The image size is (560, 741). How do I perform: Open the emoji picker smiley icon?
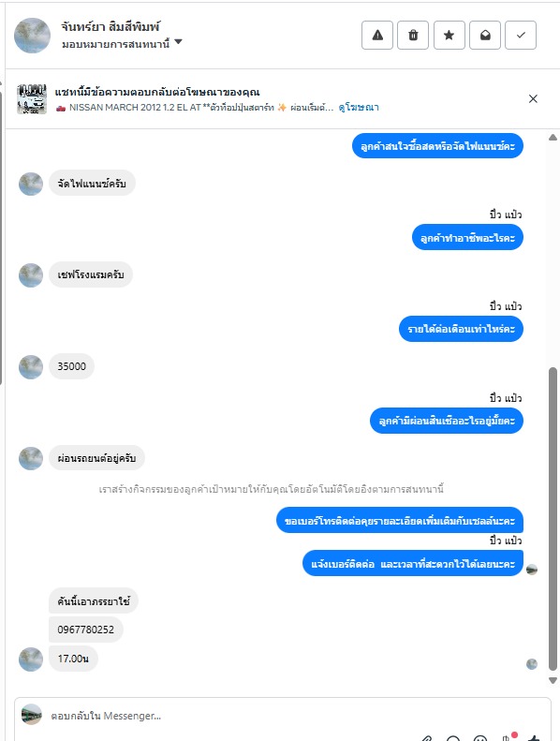tap(480, 737)
